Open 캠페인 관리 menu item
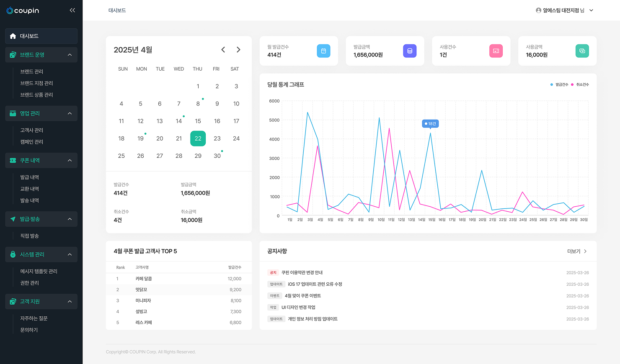 (32, 142)
